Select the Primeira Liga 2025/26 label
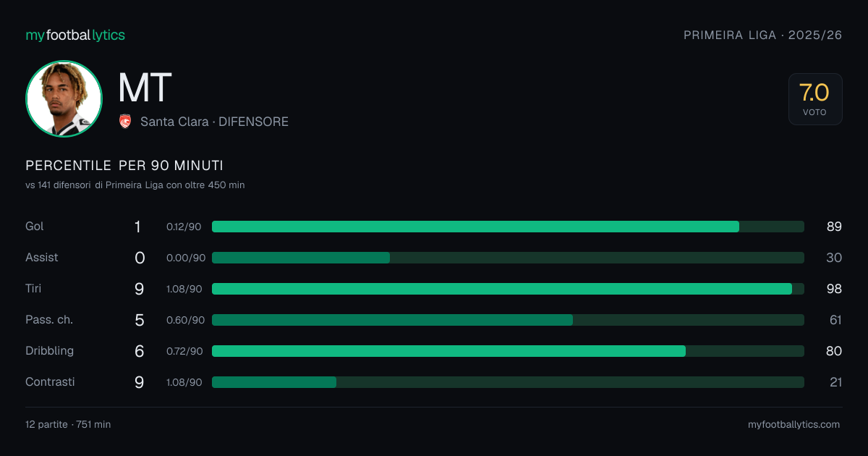868x456 pixels. [x=763, y=35]
